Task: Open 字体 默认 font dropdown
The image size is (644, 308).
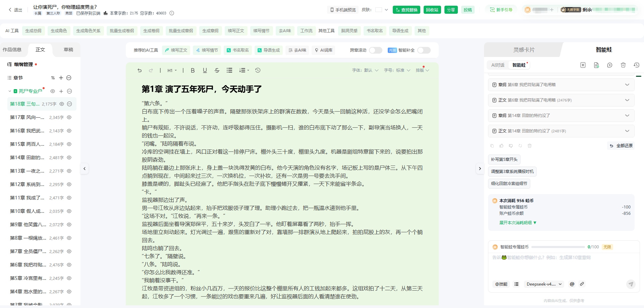Action: coord(365,70)
